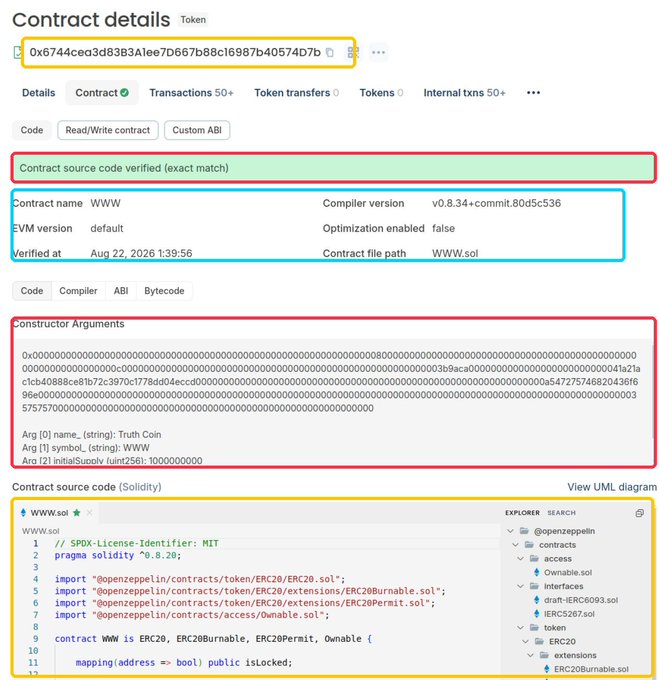The width and height of the screenshot is (659, 680).
Task: Close the WWW.sol editor tab
Action: coord(89,513)
